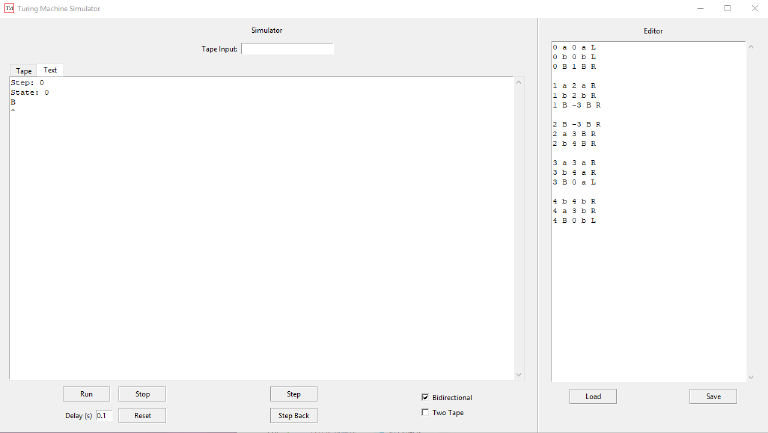Click the simulator output scrollbar up arrow
The width and height of the screenshot is (768, 433).
(x=519, y=82)
